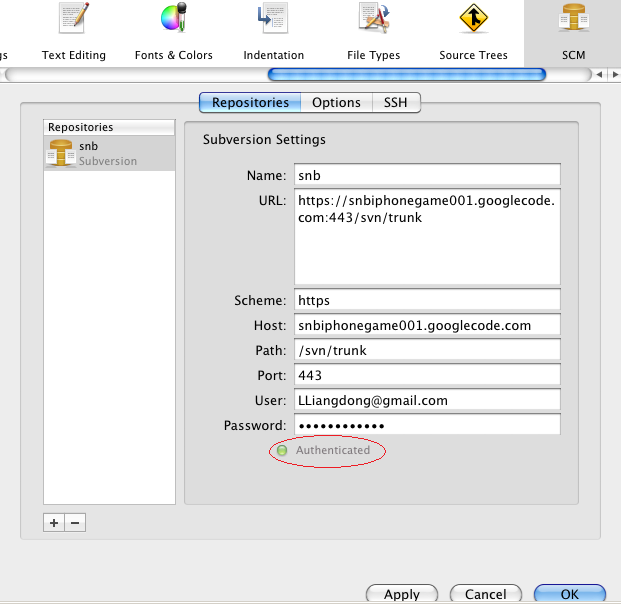Edit the Port field
Image resolution: width=621 pixels, height=604 pixels.
click(427, 374)
